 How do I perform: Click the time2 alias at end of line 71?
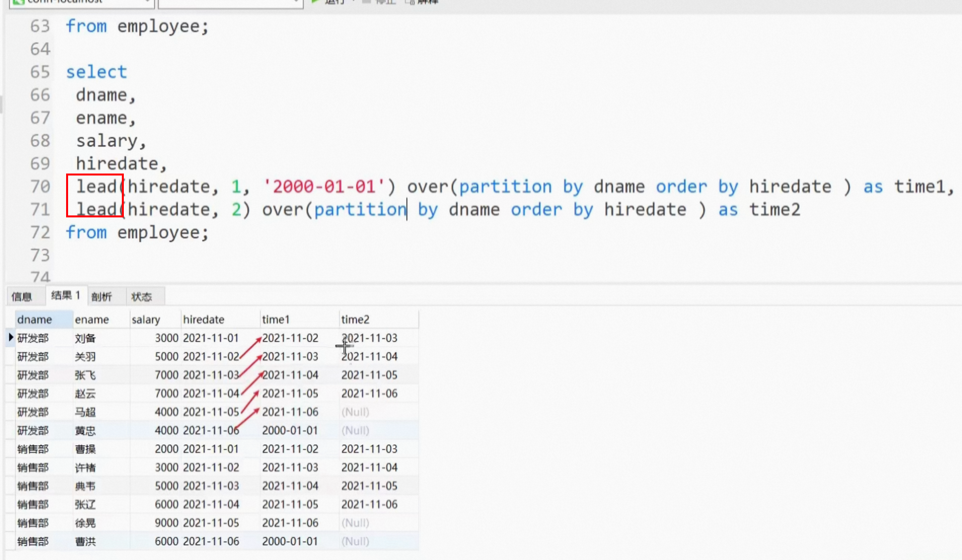775,210
